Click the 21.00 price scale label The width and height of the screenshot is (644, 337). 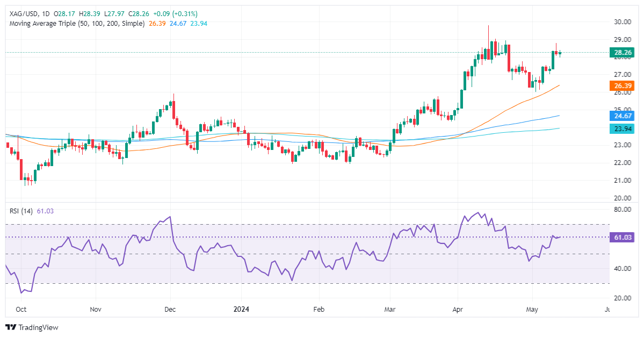point(622,181)
